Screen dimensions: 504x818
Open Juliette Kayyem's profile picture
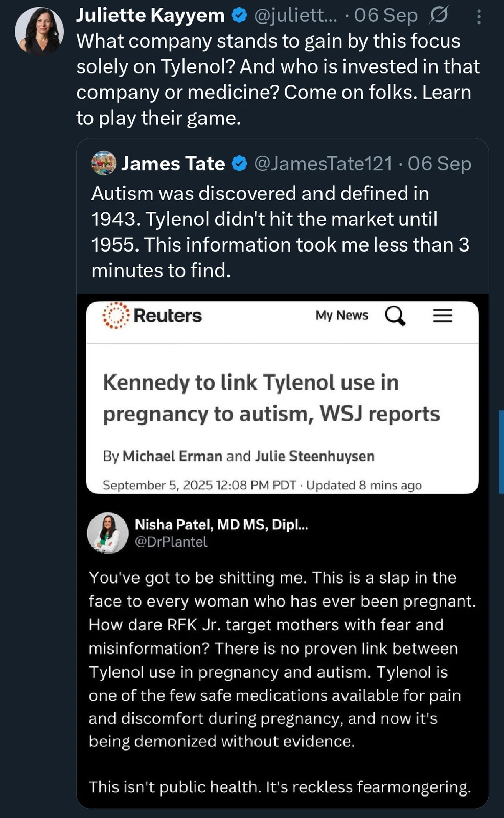[x=39, y=31]
